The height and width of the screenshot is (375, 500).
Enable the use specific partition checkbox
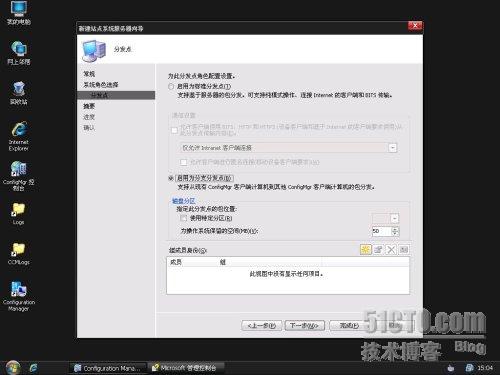pyautogui.click(x=183, y=218)
